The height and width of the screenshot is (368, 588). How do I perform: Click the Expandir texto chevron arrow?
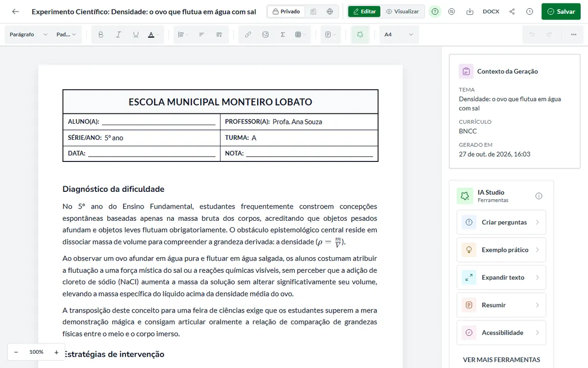(537, 277)
